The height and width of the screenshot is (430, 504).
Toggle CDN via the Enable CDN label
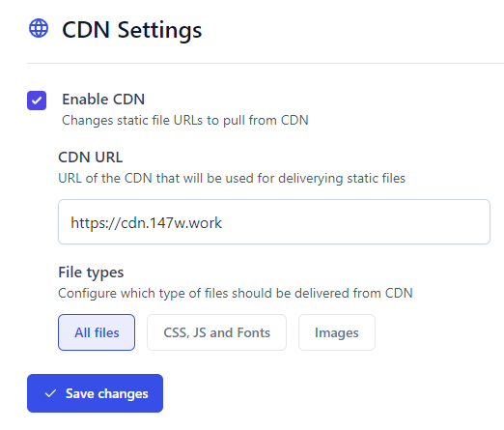tap(103, 100)
